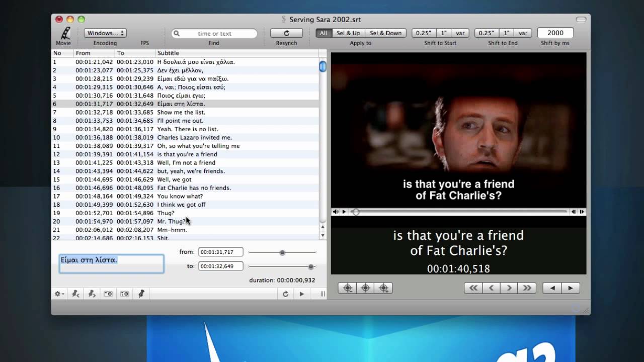Select subtitle row 'You know what?'
Viewport: 644px width, 362px height.
185,196
